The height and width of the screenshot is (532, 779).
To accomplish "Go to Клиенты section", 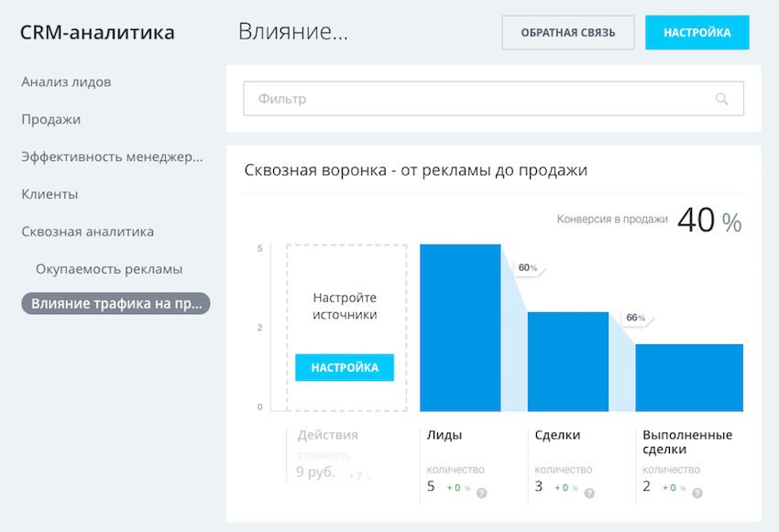I will click(x=49, y=194).
